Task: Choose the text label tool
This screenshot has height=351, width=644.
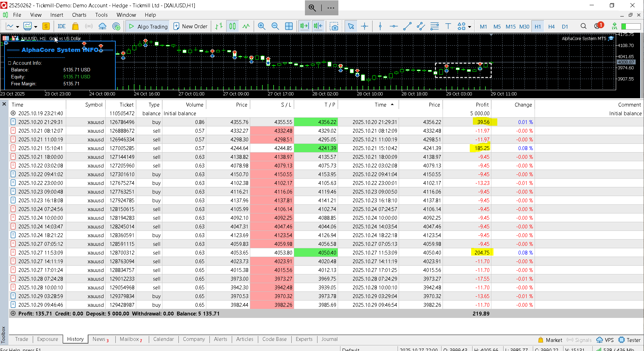Action: pos(448,26)
